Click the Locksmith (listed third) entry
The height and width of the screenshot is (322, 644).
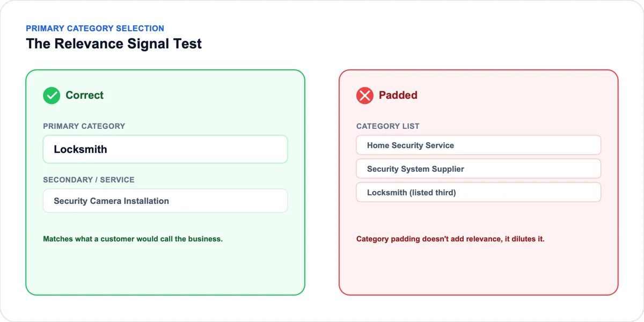pyautogui.click(x=479, y=192)
